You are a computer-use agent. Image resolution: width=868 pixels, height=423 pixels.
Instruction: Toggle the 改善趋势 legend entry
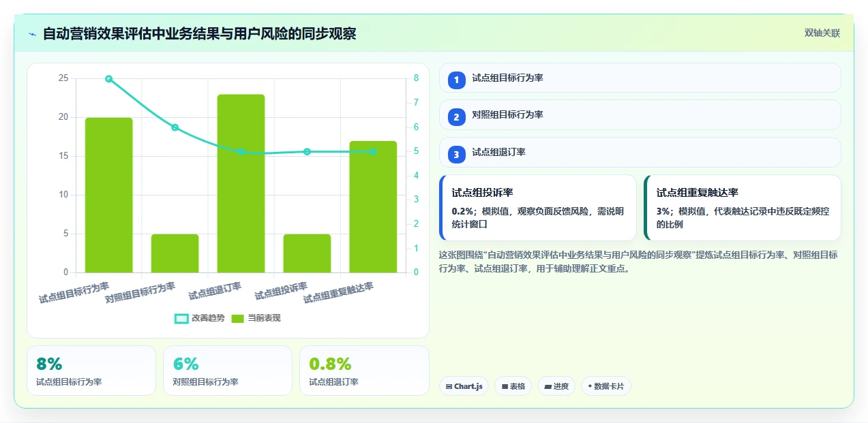200,318
